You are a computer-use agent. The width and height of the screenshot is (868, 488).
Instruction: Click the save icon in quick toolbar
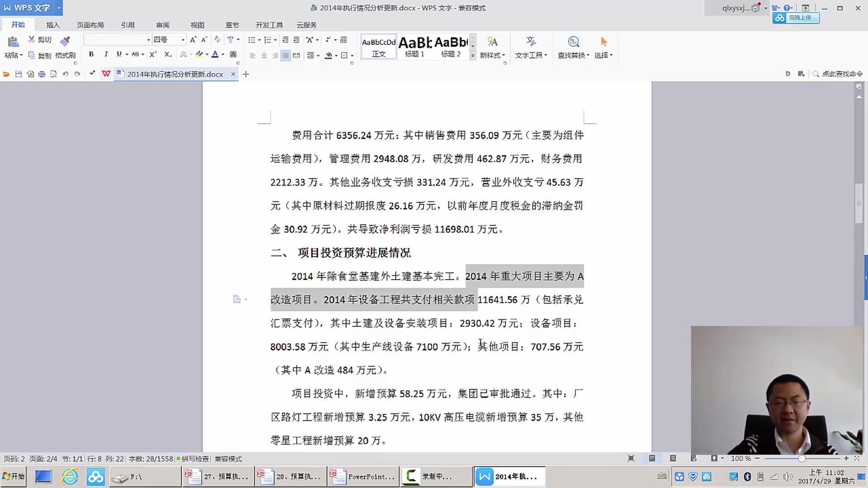click(x=19, y=74)
